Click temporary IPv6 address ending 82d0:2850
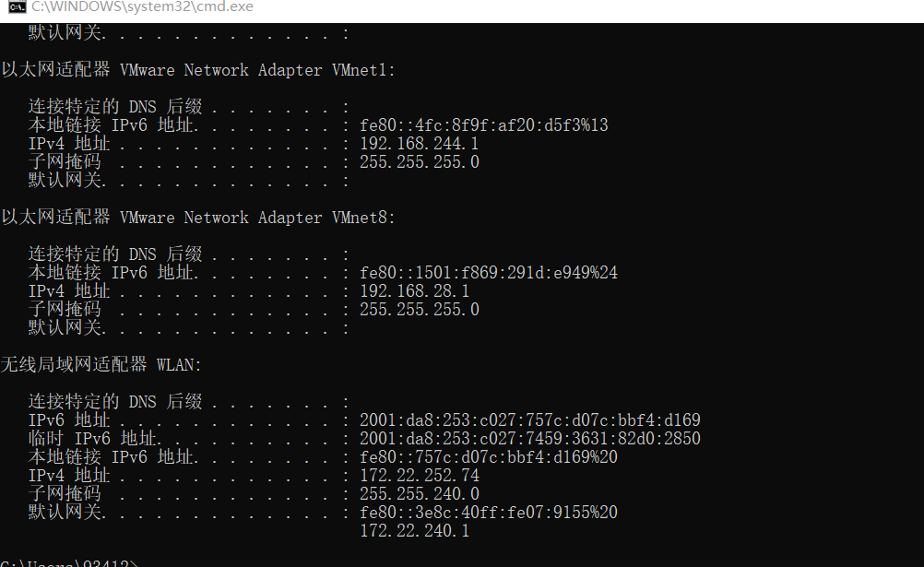The height and width of the screenshot is (567, 924). pos(529,439)
